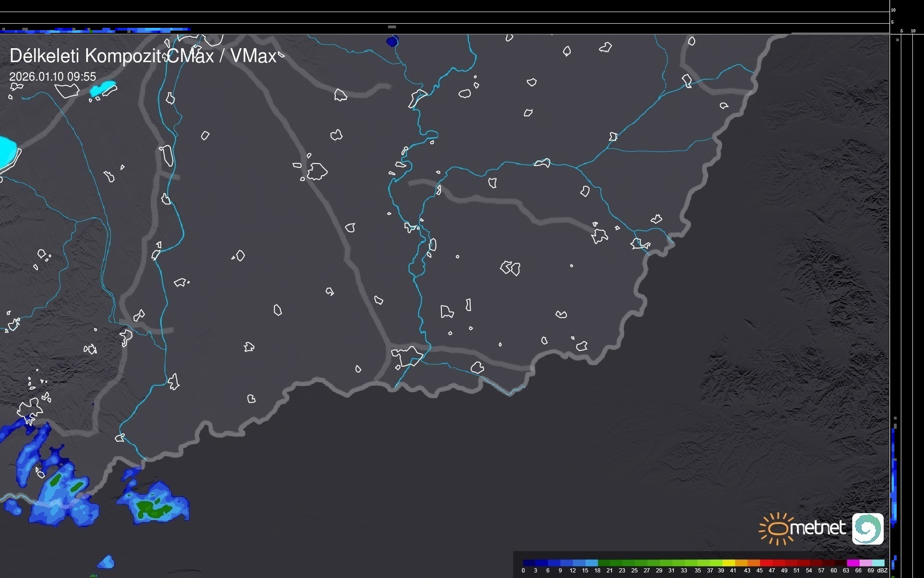Select the small dark-blue echo near top centre
Image resolution: width=924 pixels, height=578 pixels.
point(392,42)
